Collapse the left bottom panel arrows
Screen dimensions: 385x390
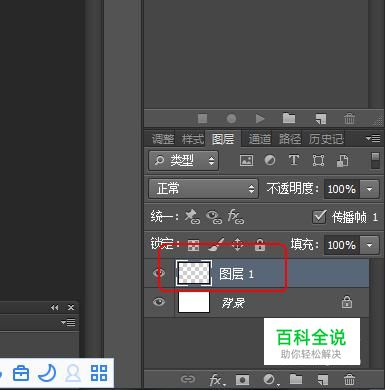[55, 307]
